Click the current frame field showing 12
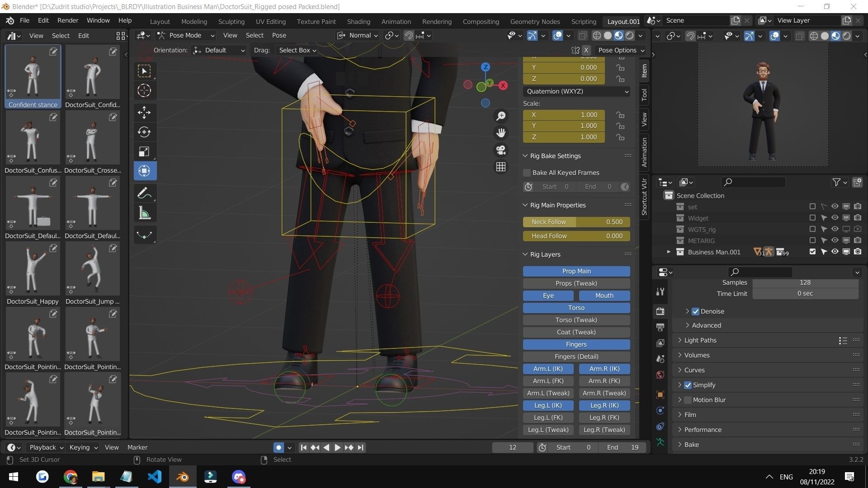This screenshot has height=488, width=868. click(513, 447)
